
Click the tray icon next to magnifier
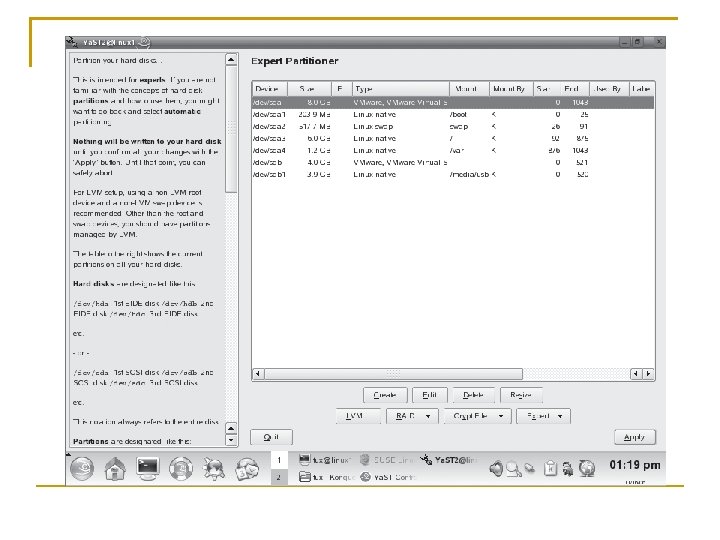(x=529, y=468)
